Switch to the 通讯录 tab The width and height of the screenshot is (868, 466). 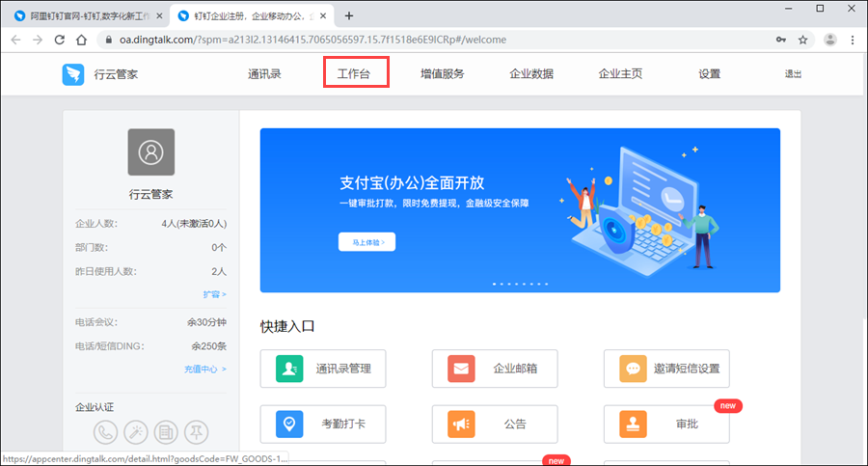pos(264,74)
